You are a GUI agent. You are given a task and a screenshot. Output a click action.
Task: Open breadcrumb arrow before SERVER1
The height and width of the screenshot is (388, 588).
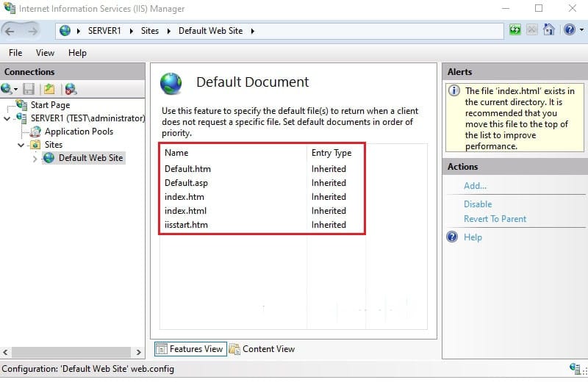(x=79, y=31)
